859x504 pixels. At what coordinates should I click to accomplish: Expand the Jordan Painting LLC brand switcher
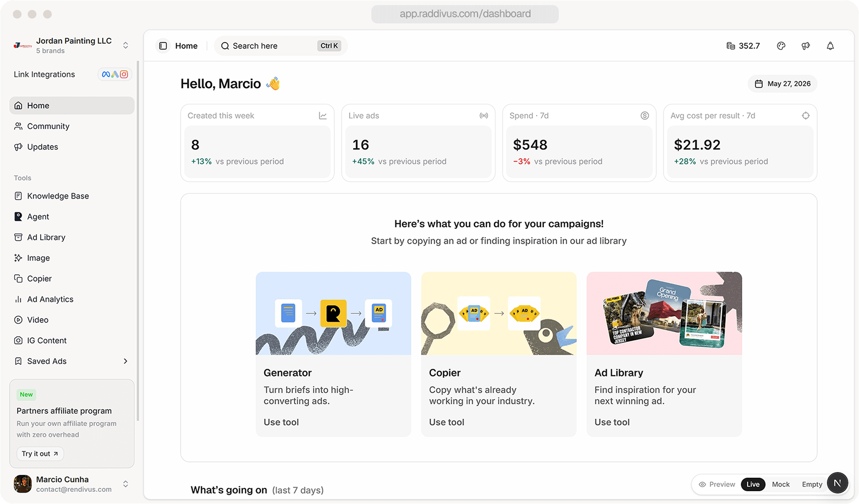click(x=126, y=45)
